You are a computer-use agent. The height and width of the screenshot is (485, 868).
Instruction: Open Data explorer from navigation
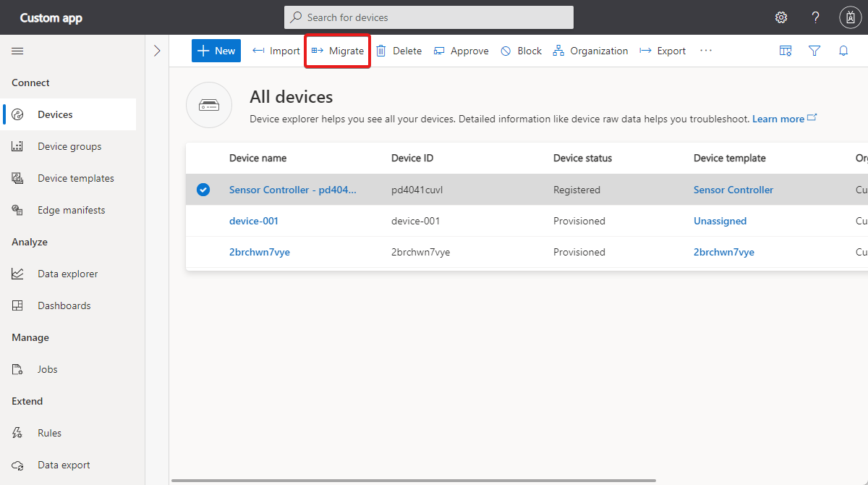tap(68, 274)
